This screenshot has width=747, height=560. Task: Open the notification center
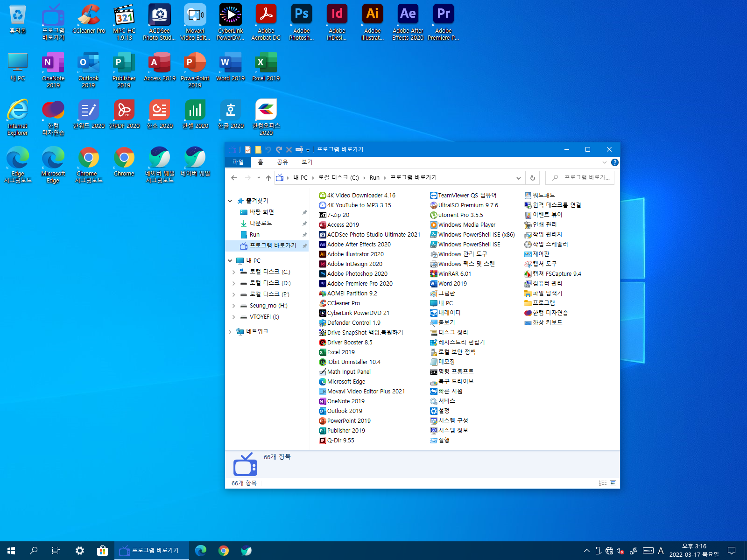click(732, 551)
